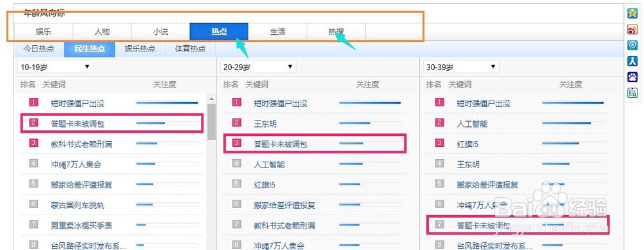This screenshot has height=250, width=644.
Task: Open 人工智能 in 20-29岁 list
Action: coord(269,164)
